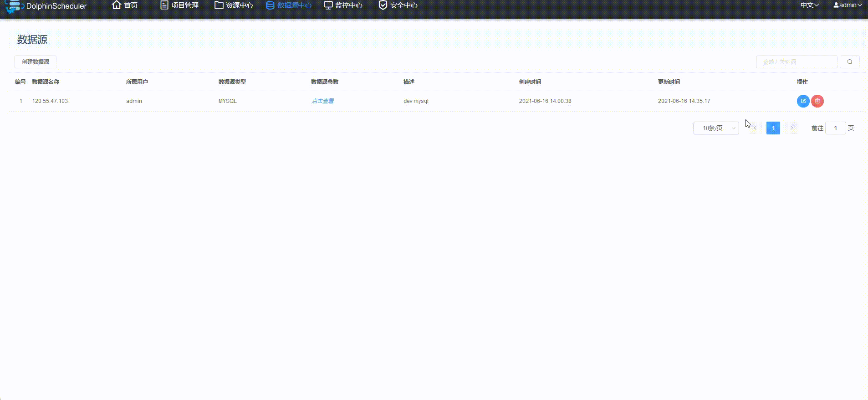The image size is (868, 400).
Task: Click the 数据源参数 column header
Action: tap(325, 82)
